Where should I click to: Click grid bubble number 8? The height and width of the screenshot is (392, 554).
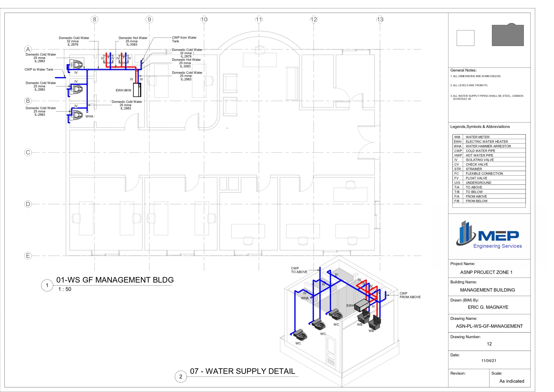click(x=95, y=19)
